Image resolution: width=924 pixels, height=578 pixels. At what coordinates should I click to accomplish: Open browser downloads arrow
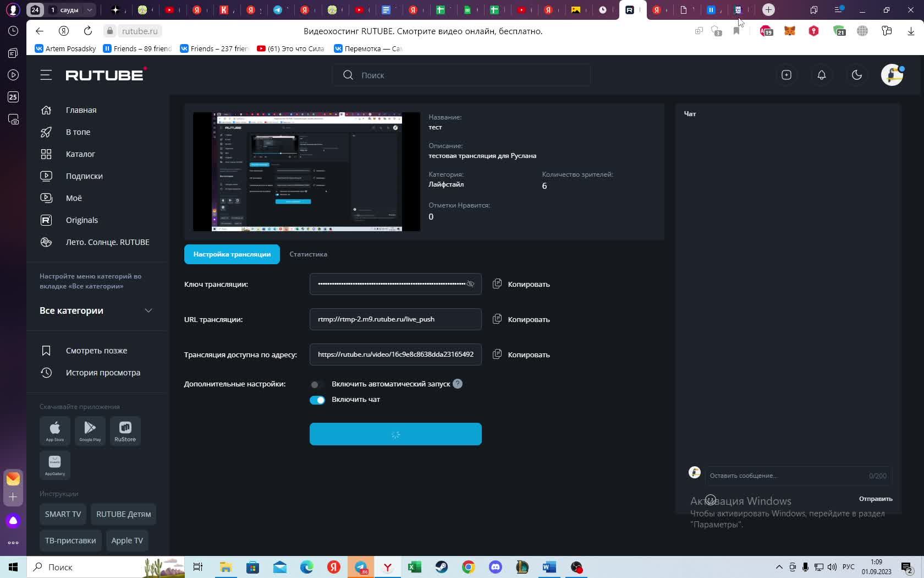pos(911,31)
